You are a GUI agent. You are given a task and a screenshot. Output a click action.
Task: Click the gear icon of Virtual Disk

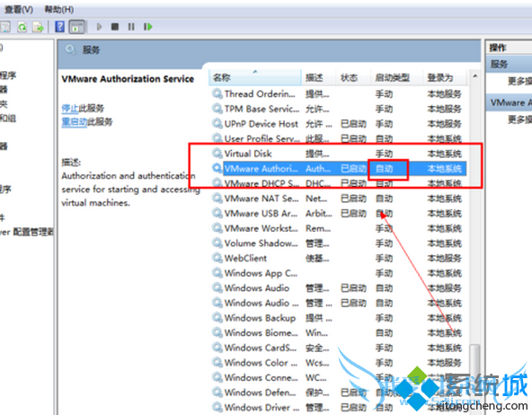point(217,153)
